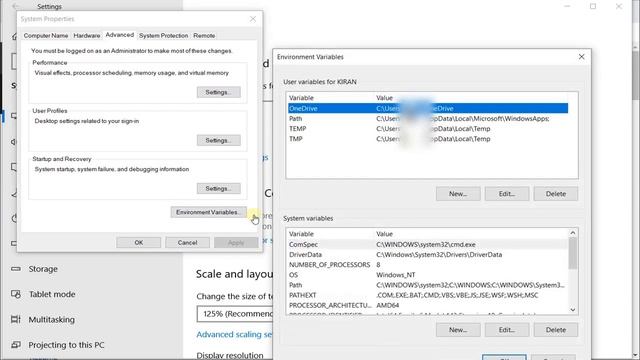The image size is (640, 360).
Task: Click the Storage drive icon
Action: (x=16, y=269)
